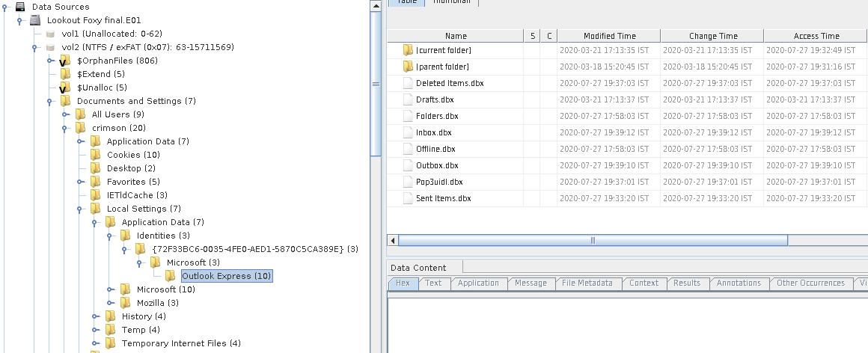The image size is (868, 353).
Task: Sort by the Name column header
Action: [x=455, y=36]
